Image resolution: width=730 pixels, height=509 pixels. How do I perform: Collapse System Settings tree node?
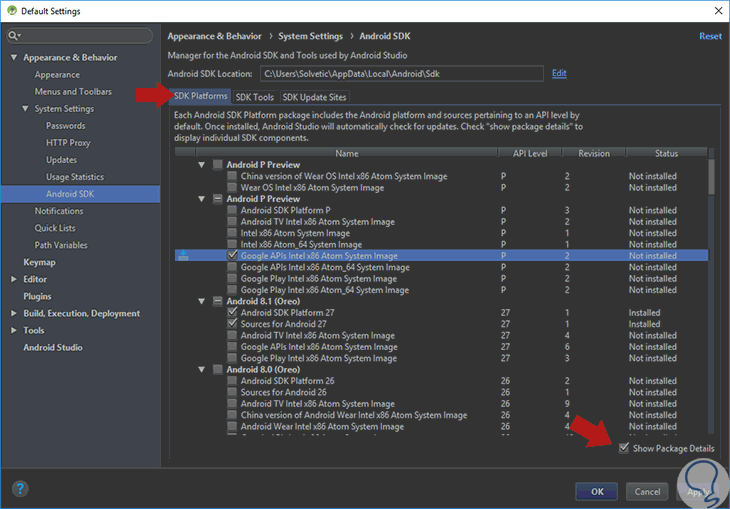(x=25, y=109)
